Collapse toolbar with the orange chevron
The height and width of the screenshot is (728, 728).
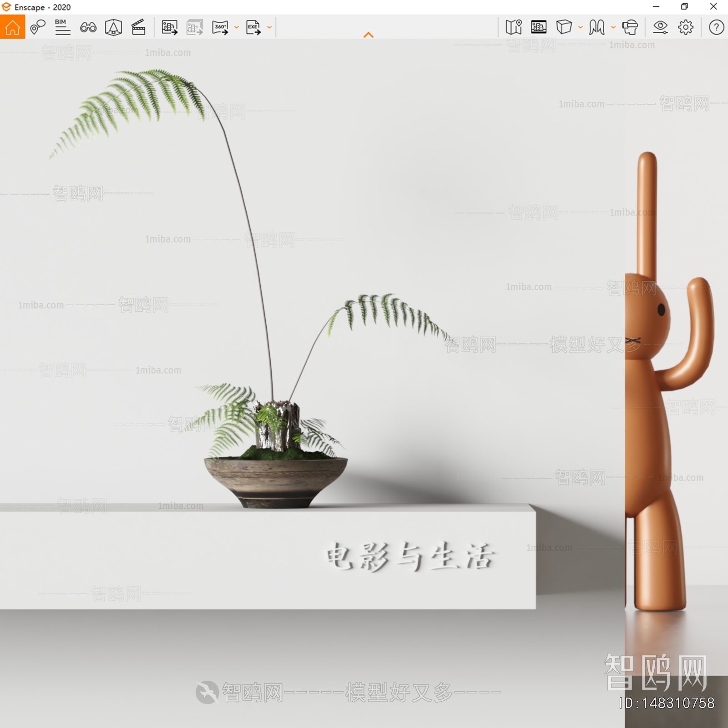pyautogui.click(x=369, y=35)
